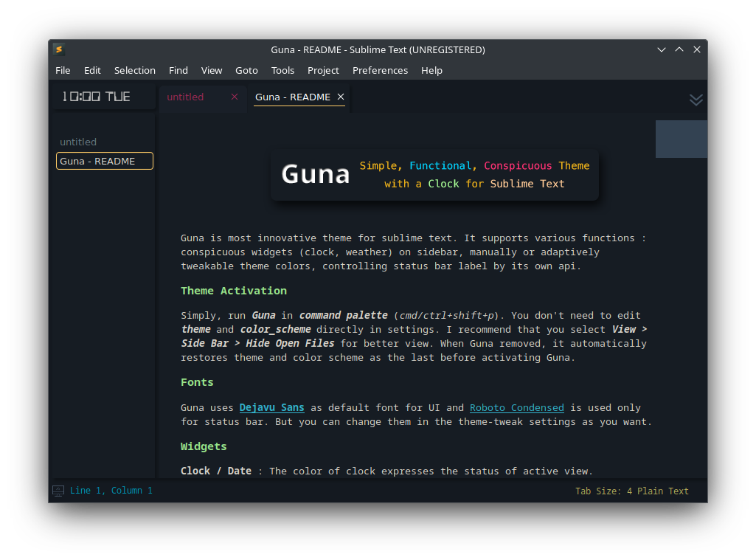Select Guna - README in the Open Files sidebar
Image resolution: width=756 pixels, height=560 pixels.
[104, 160]
